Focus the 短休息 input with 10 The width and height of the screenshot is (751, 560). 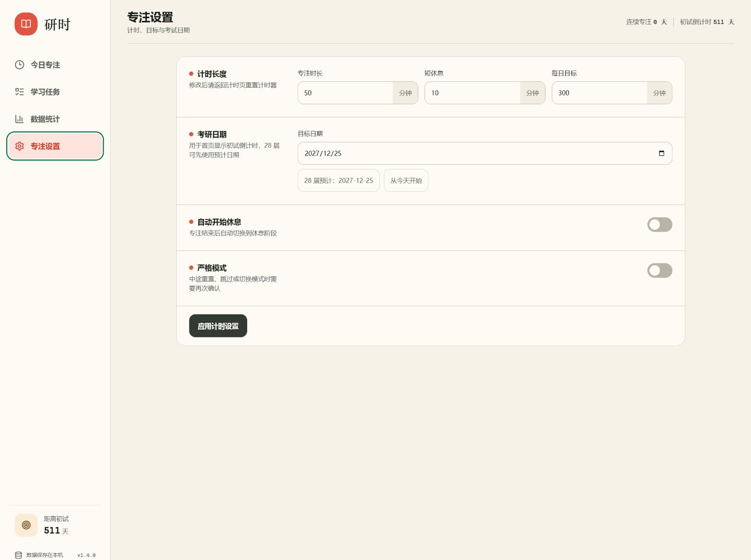pyautogui.click(x=473, y=93)
